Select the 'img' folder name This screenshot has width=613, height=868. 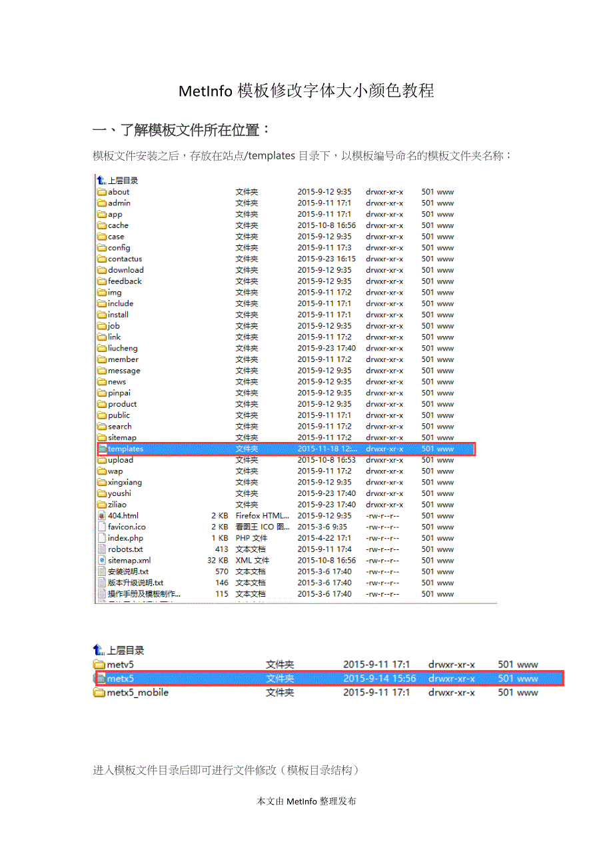115,293
